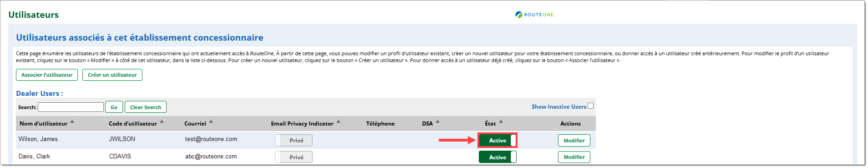Sort by État column arrow
The height and width of the screenshot is (168, 868).
(501, 122)
